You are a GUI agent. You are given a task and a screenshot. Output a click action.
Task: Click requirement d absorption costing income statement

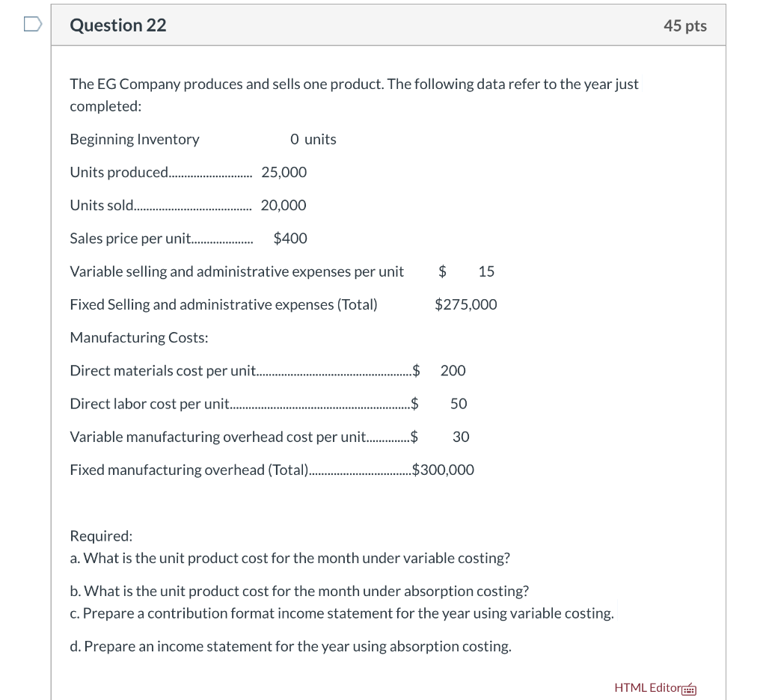(x=290, y=646)
